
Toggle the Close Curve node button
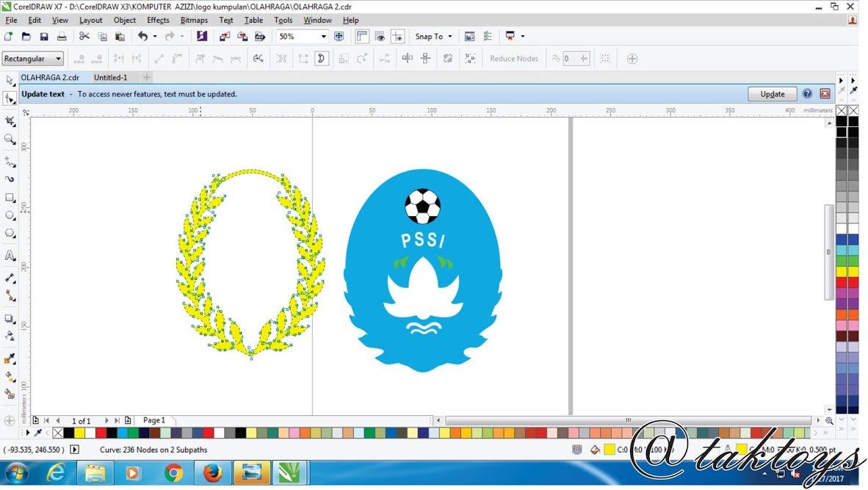[321, 59]
